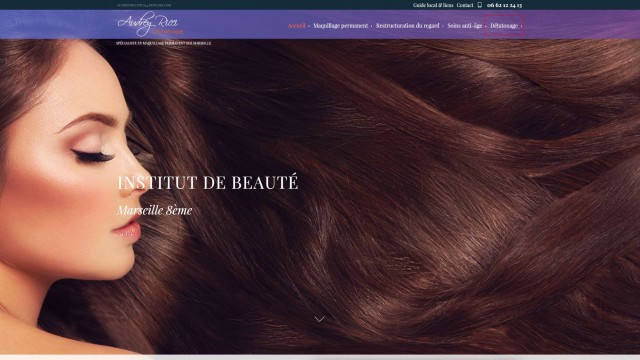
Task: Click the mobile phone icon in top bar
Action: (480, 5)
